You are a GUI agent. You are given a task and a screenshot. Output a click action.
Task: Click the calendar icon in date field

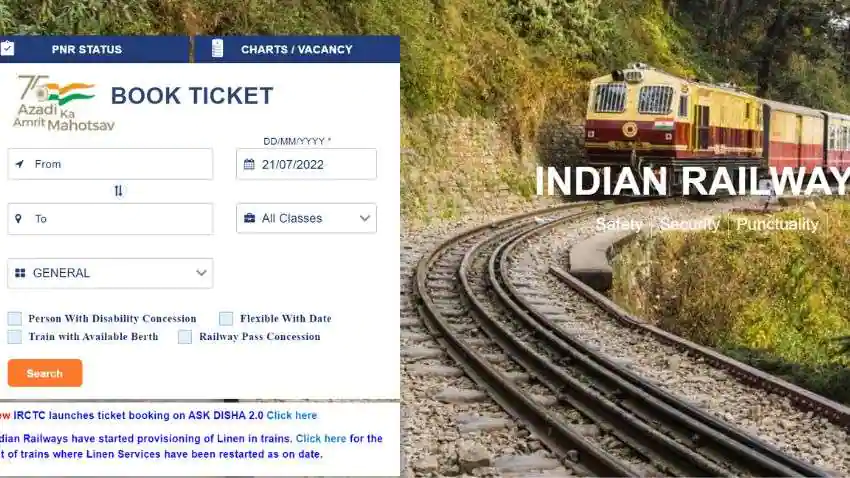pos(249,164)
